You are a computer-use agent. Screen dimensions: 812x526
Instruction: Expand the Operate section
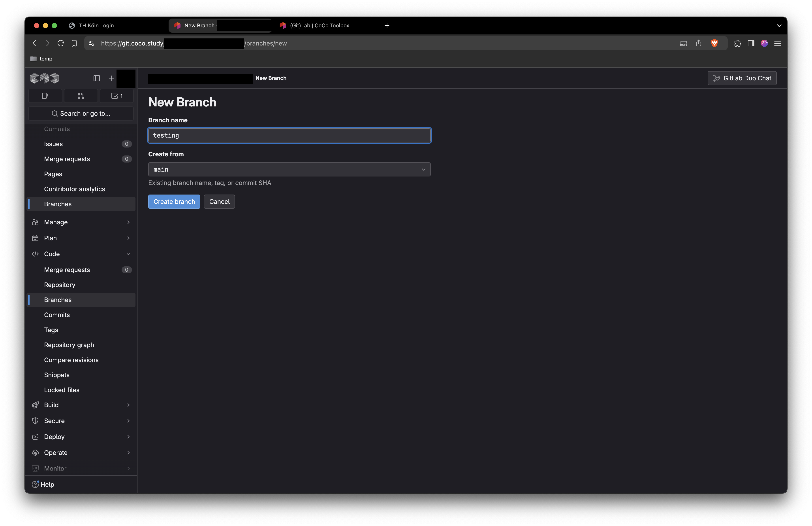coord(81,453)
